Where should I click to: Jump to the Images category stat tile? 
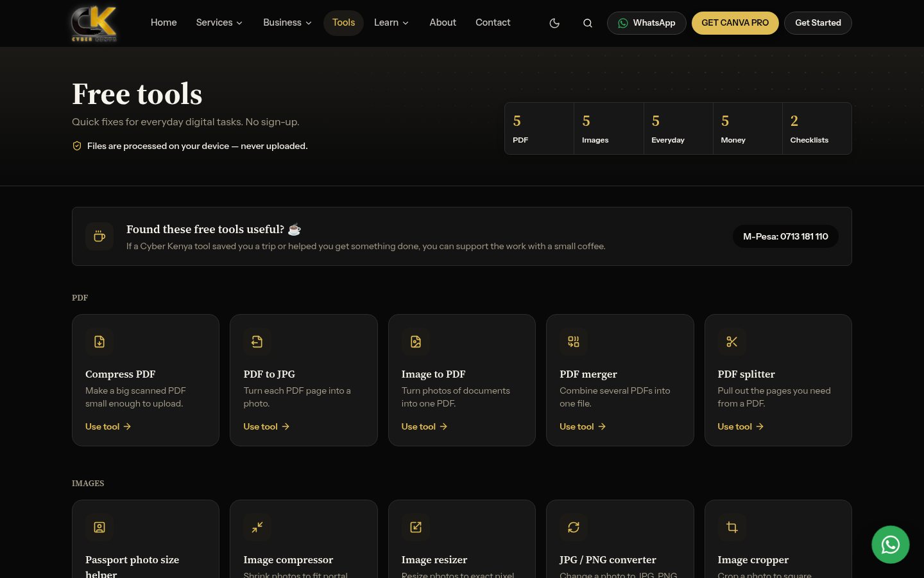609,128
